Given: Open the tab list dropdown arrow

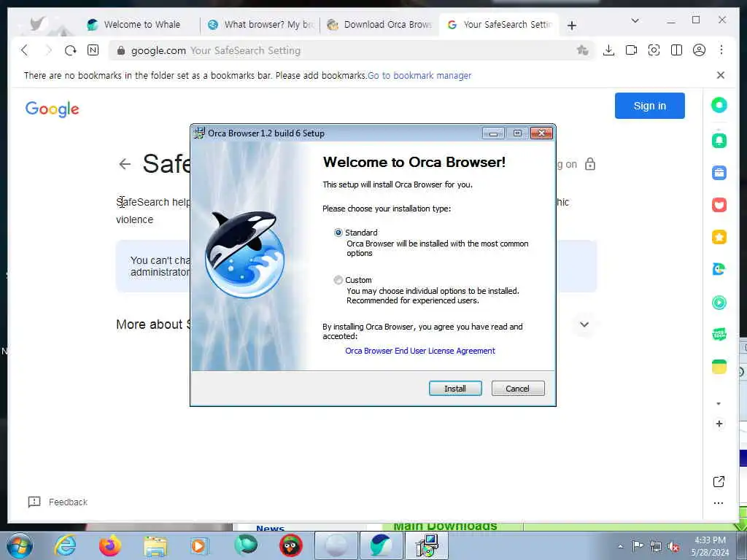Looking at the screenshot, I should tap(635, 20).
